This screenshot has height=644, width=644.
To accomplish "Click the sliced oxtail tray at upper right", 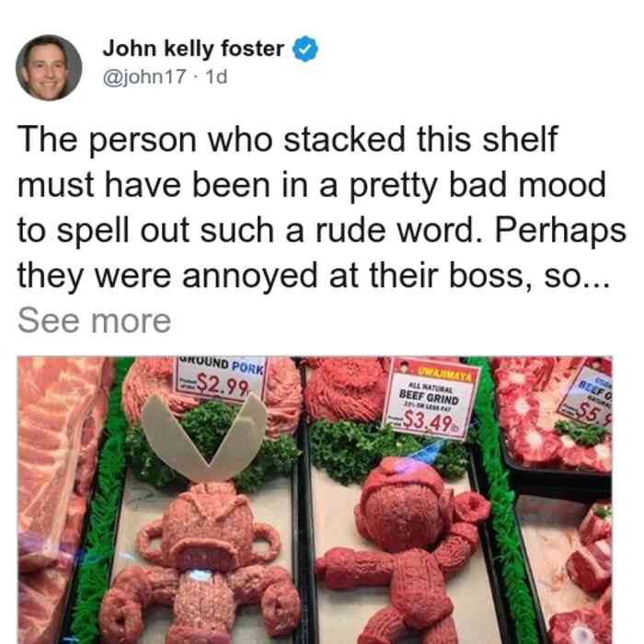I will pyautogui.click(x=550, y=415).
